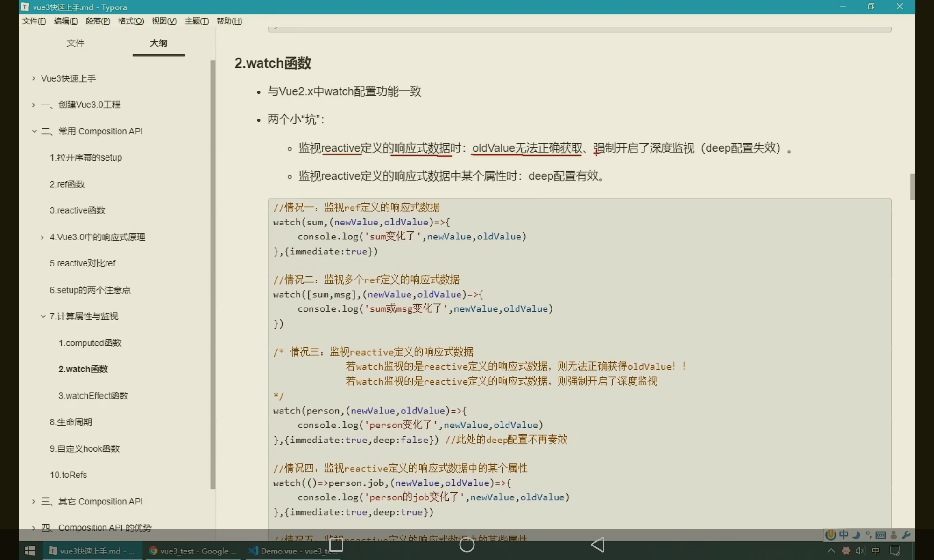Click the IME soft keyboard icon
This screenshot has width=934, height=560.
(881, 535)
